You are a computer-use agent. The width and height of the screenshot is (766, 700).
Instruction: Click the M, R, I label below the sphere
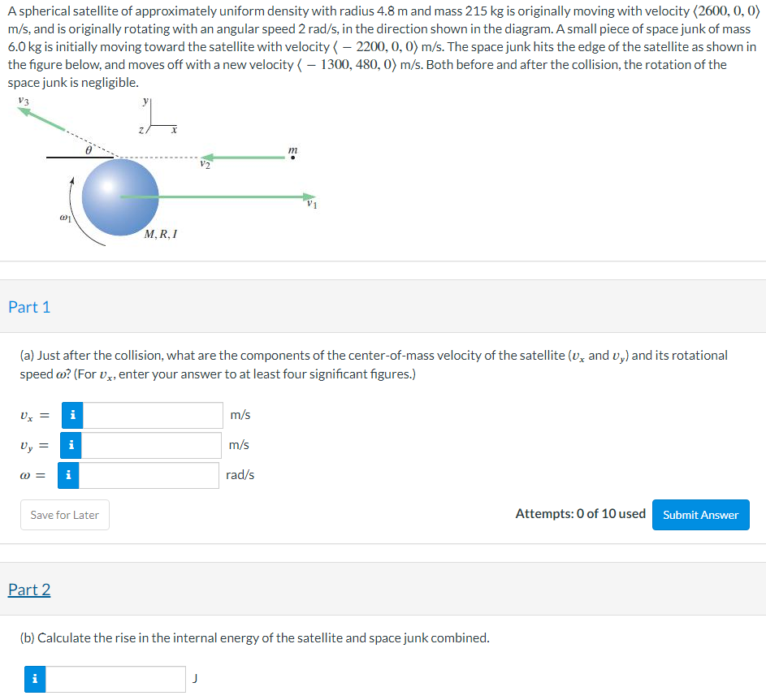click(x=160, y=235)
